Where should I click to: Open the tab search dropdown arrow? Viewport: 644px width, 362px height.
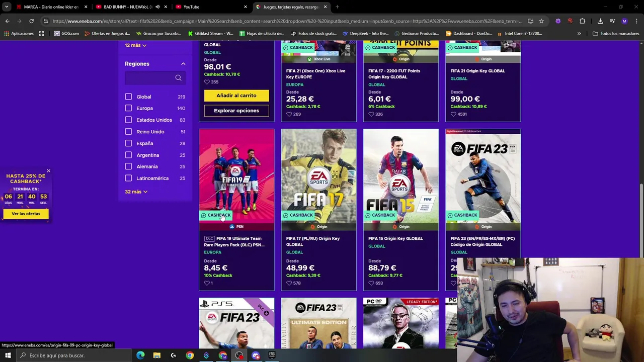(x=7, y=7)
